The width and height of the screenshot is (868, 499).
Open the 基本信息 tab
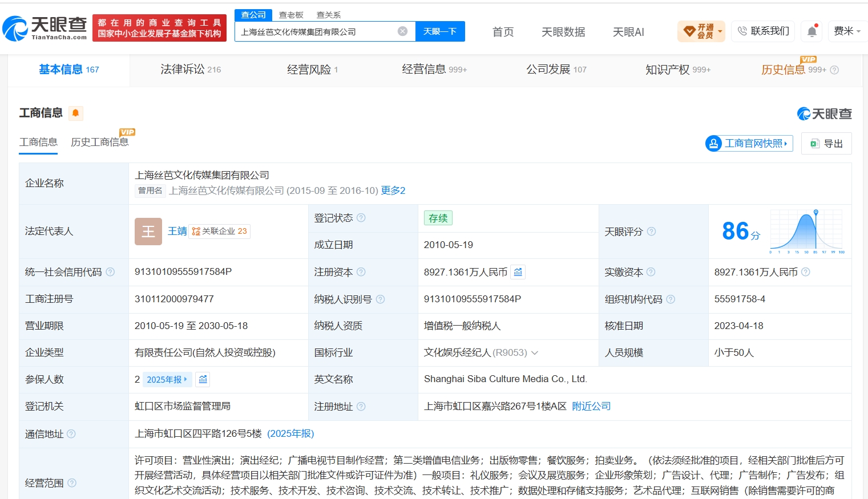(68, 70)
